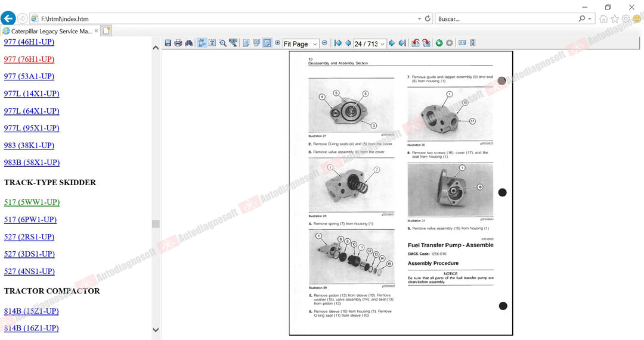644x340 pixels.
Task: Open the browser settings gear
Action: (626, 18)
